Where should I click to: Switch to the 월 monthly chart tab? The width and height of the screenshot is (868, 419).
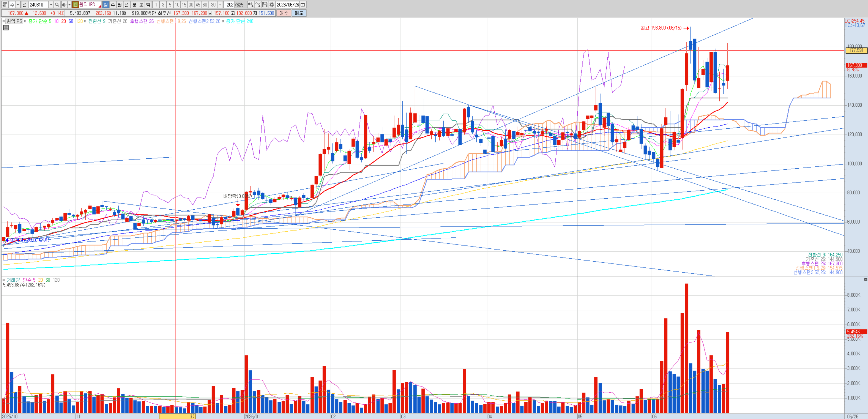coord(120,5)
